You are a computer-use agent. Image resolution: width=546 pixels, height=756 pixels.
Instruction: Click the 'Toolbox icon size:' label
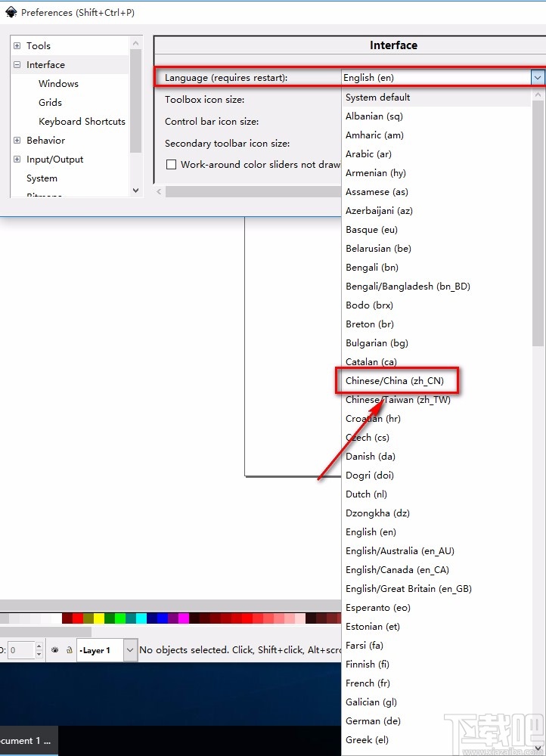coord(204,100)
